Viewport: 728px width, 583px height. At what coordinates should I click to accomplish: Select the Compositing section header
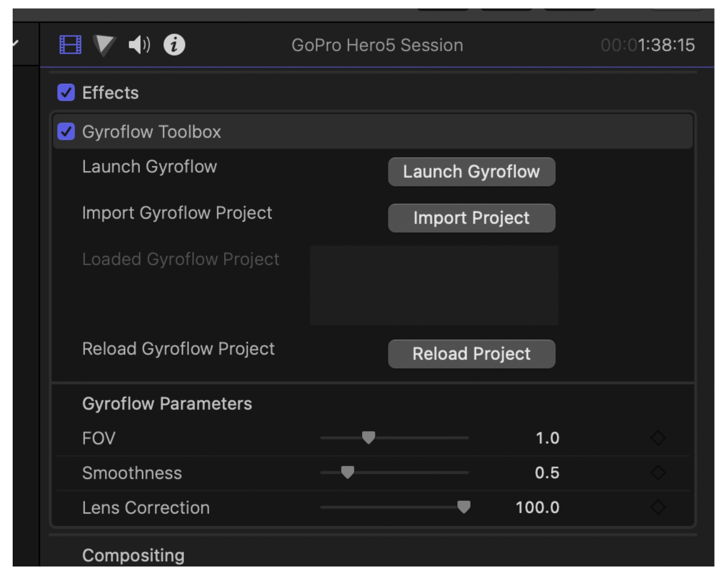[133, 555]
